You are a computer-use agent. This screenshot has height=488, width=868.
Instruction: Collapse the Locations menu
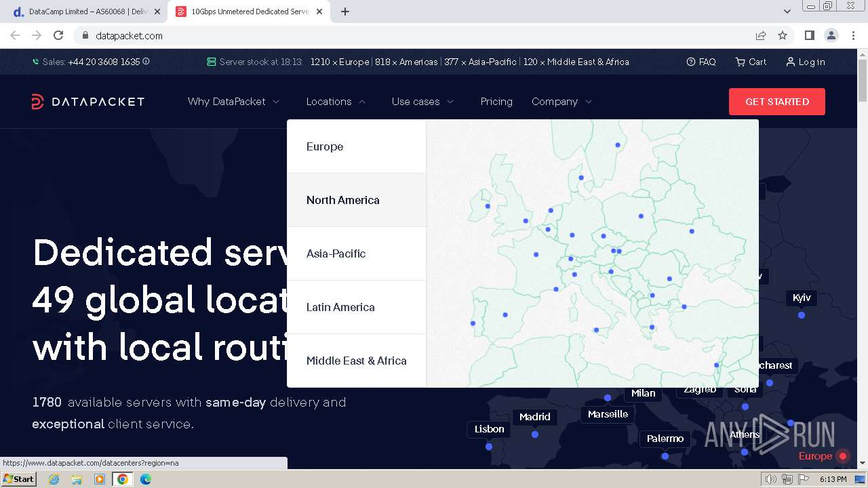tap(336, 102)
